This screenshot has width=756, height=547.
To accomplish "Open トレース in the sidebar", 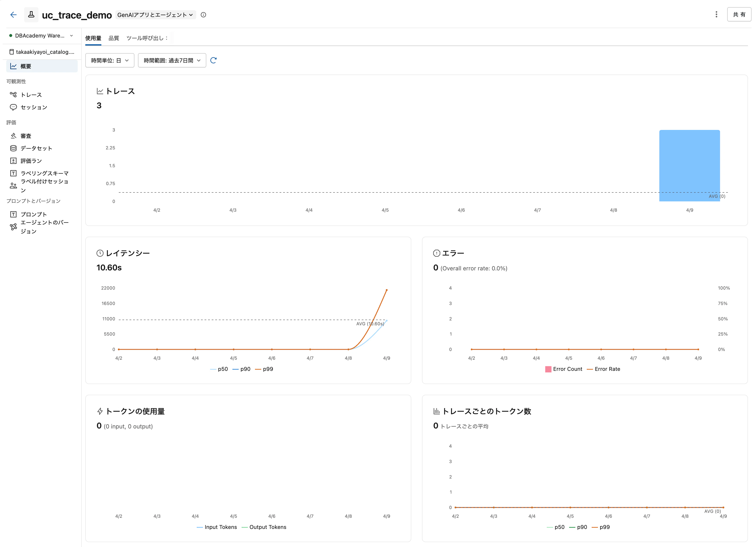I will click(31, 95).
